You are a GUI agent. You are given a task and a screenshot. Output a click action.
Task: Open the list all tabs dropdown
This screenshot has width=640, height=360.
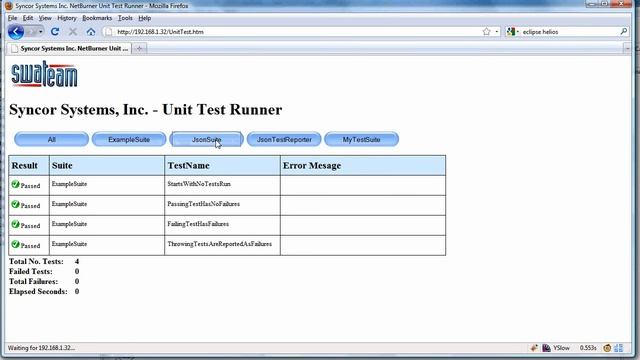click(x=627, y=49)
